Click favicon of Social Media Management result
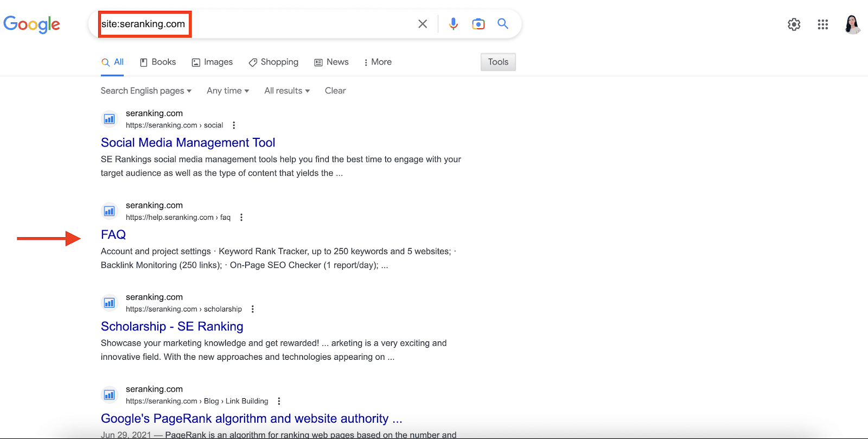868x439 pixels. [x=110, y=119]
